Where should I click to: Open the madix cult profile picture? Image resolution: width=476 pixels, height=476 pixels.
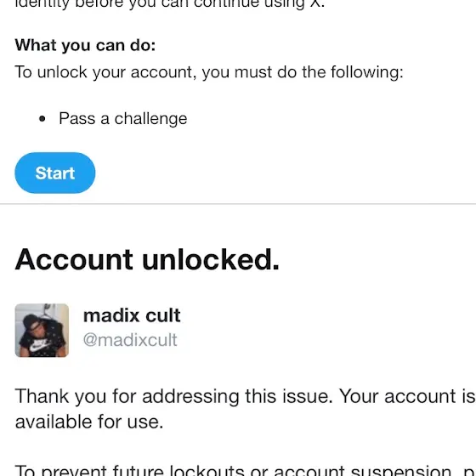42,331
